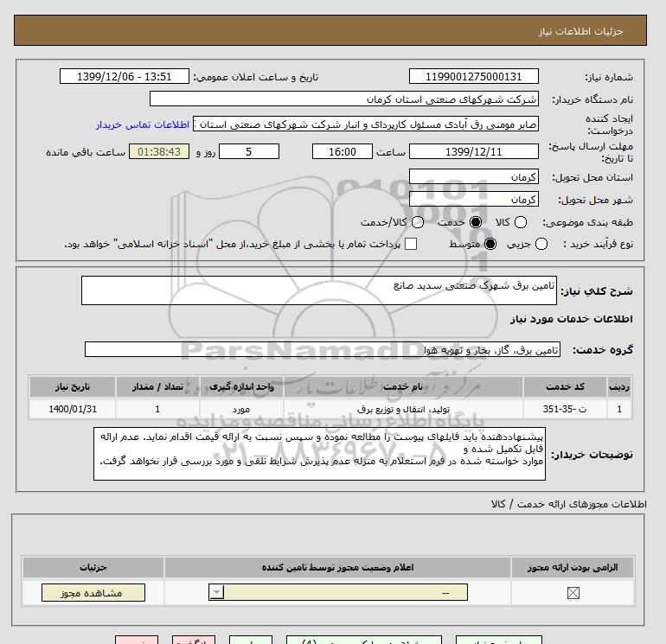
Task: Toggle the mandatory license checkbox
Action: [x=573, y=593]
